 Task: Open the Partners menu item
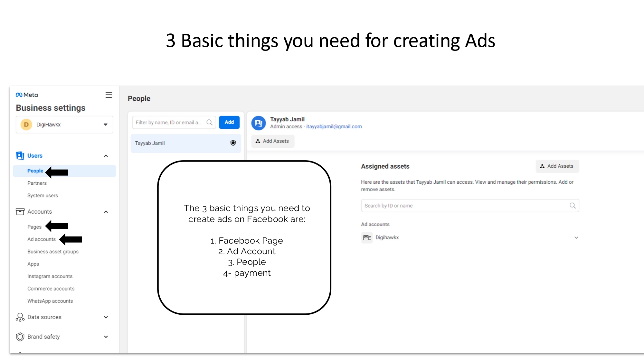37,183
